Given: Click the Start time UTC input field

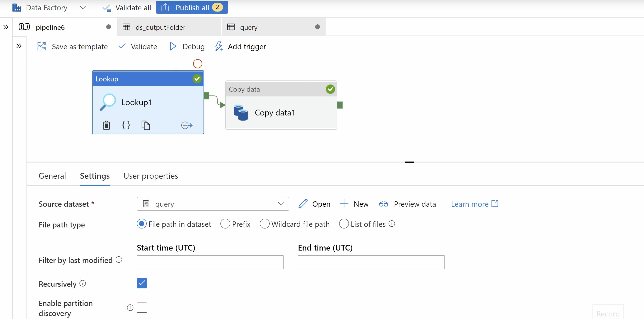Looking at the screenshot, I should [210, 262].
